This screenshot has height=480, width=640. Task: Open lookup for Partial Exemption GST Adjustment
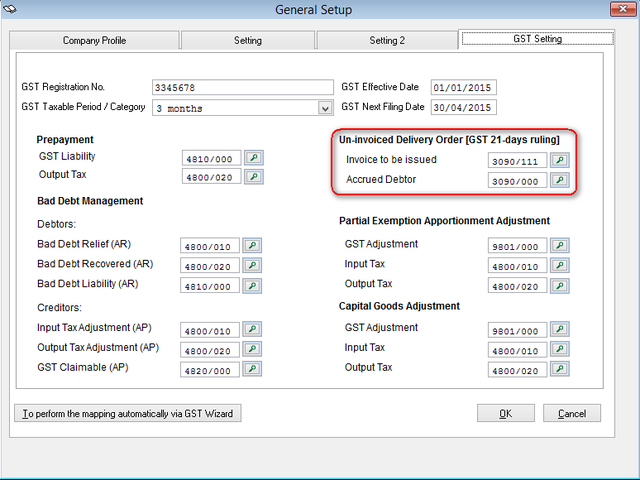(560, 245)
